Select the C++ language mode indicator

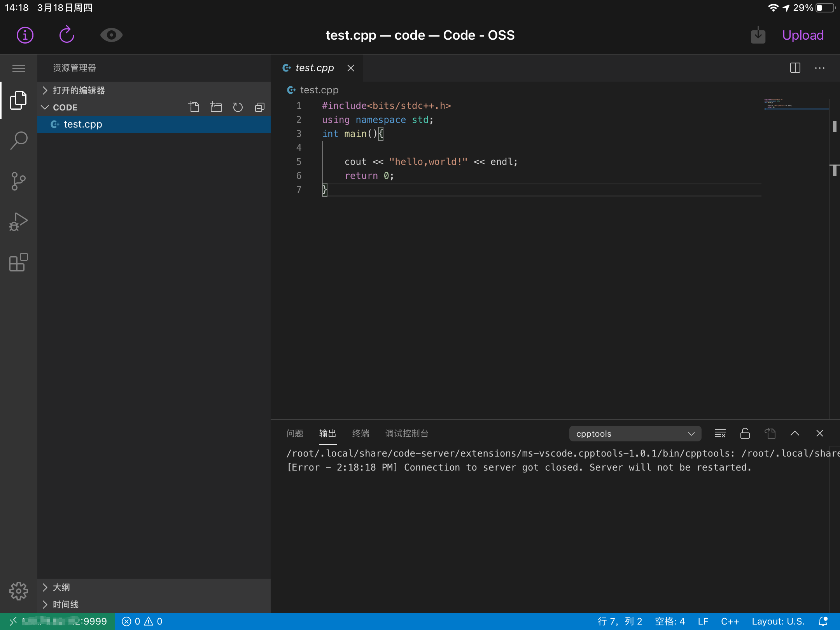(730, 621)
